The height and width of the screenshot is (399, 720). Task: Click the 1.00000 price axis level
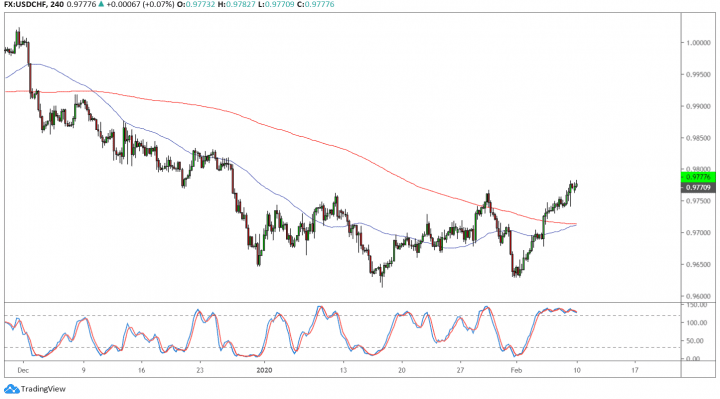pyautogui.click(x=698, y=43)
